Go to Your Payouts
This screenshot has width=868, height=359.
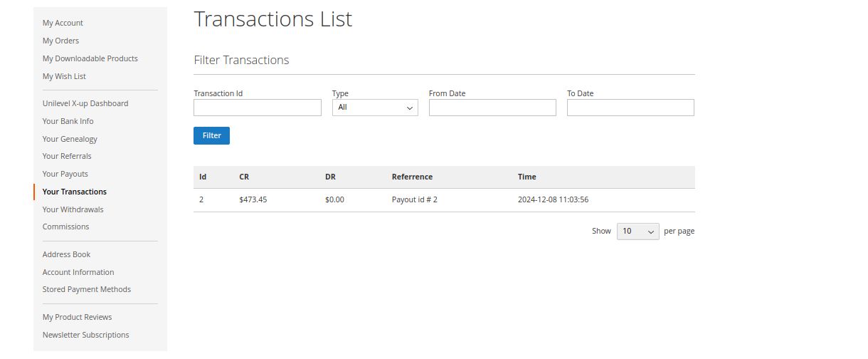65,174
